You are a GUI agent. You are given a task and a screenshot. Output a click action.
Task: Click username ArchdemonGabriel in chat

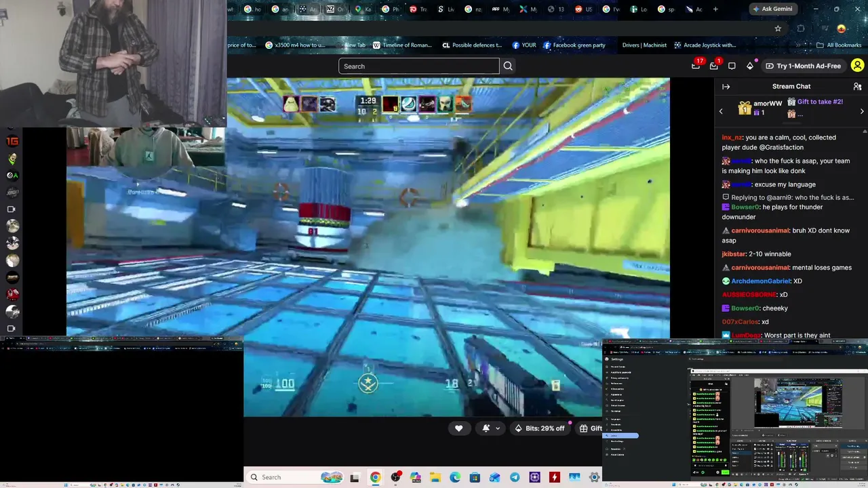click(x=761, y=281)
